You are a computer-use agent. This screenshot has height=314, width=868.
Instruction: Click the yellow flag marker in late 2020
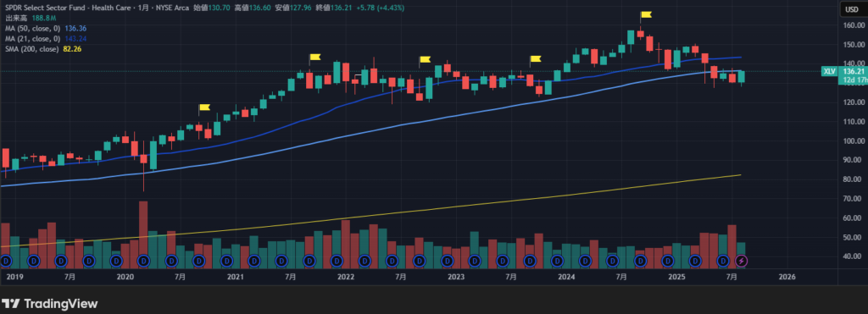204,107
